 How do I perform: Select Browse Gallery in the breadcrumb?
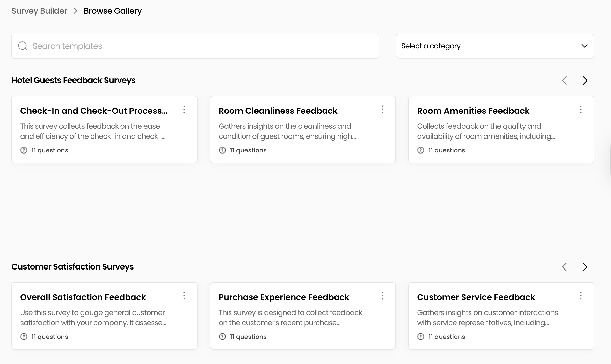112,11
